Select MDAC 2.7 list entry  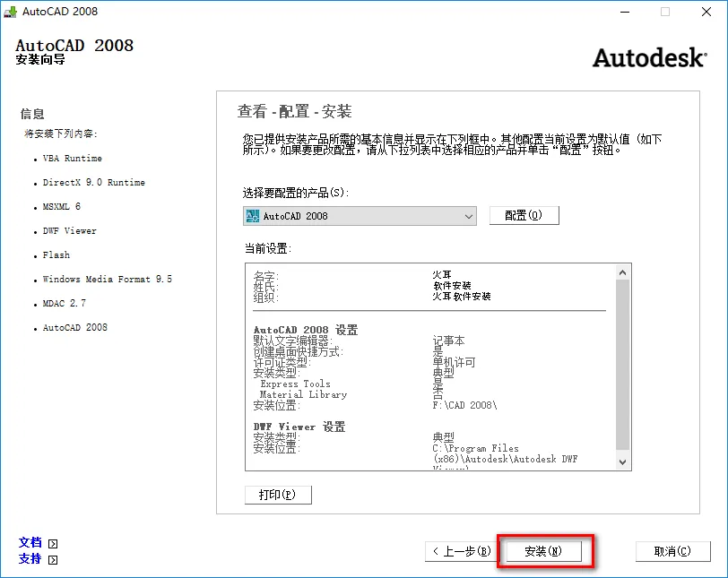pyautogui.click(x=64, y=303)
